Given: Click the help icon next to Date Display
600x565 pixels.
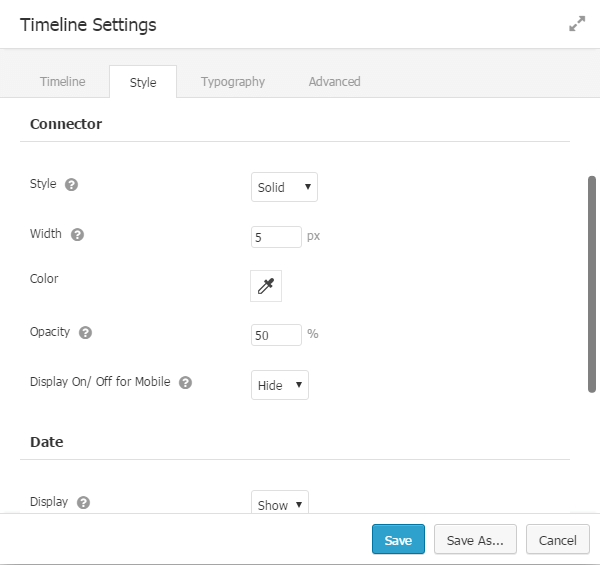Looking at the screenshot, I should [83, 503].
